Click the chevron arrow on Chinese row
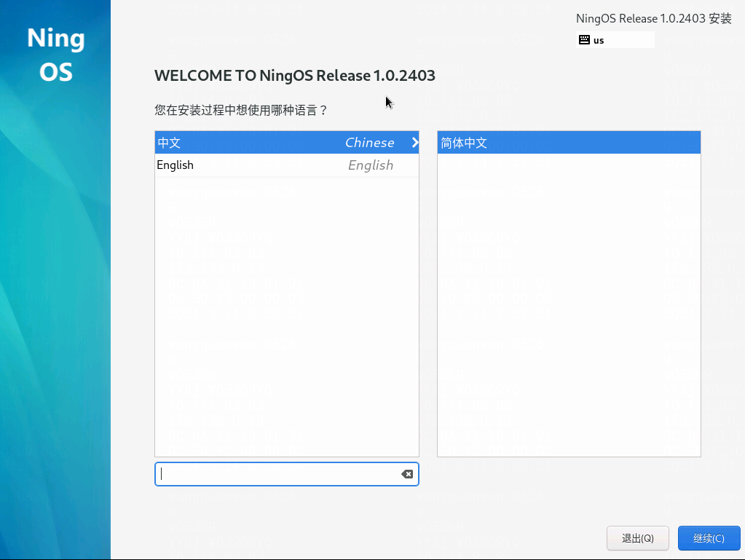Image resolution: width=745 pixels, height=560 pixels. click(x=415, y=143)
